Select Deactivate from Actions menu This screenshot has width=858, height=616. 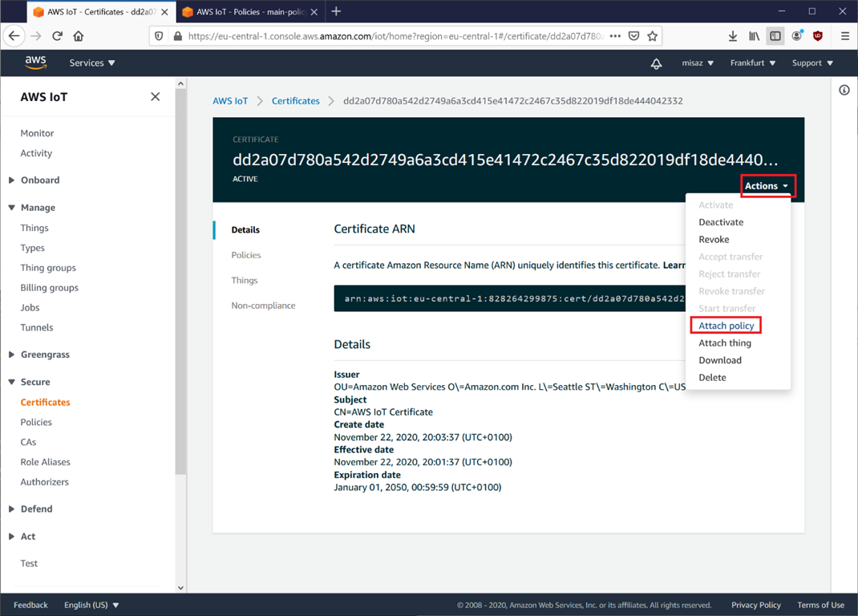pyautogui.click(x=721, y=221)
